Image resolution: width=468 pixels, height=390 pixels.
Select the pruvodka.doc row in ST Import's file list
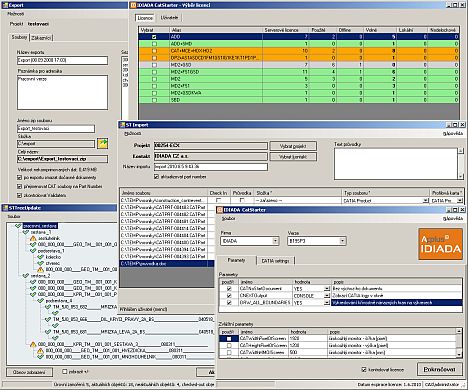click(x=167, y=264)
